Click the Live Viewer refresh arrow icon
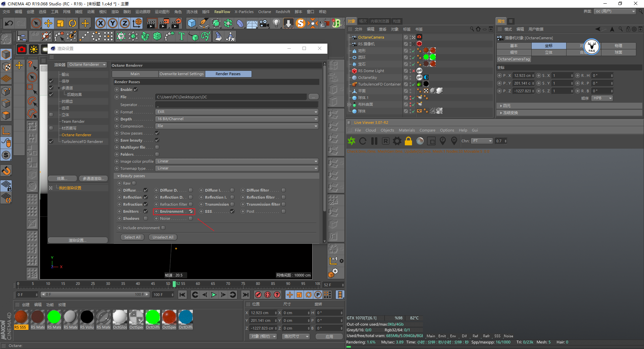This screenshot has height=349, width=644. [x=363, y=141]
